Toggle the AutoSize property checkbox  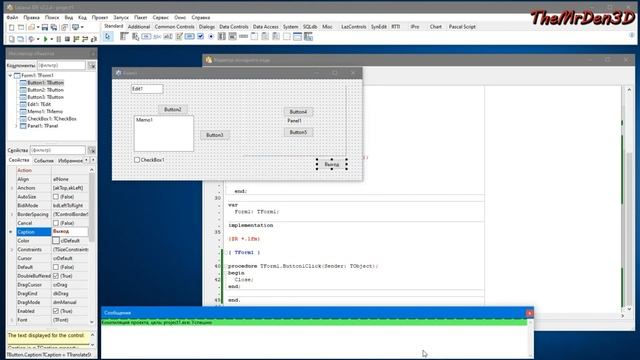[x=56, y=197]
